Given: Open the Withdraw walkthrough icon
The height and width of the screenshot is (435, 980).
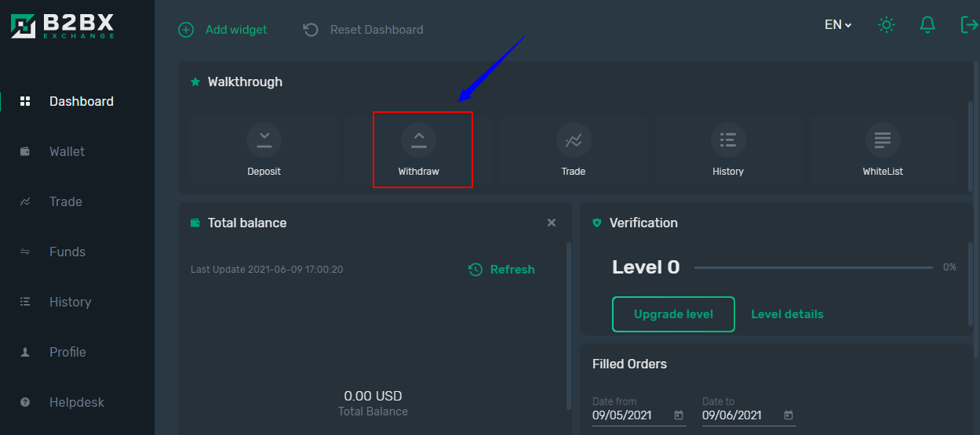Looking at the screenshot, I should pos(418,140).
